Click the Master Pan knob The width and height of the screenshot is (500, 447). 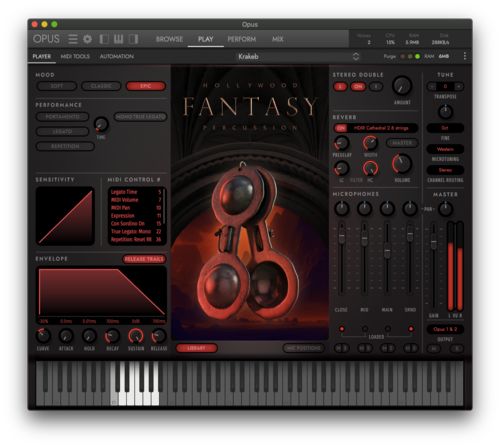pyautogui.click(x=445, y=209)
